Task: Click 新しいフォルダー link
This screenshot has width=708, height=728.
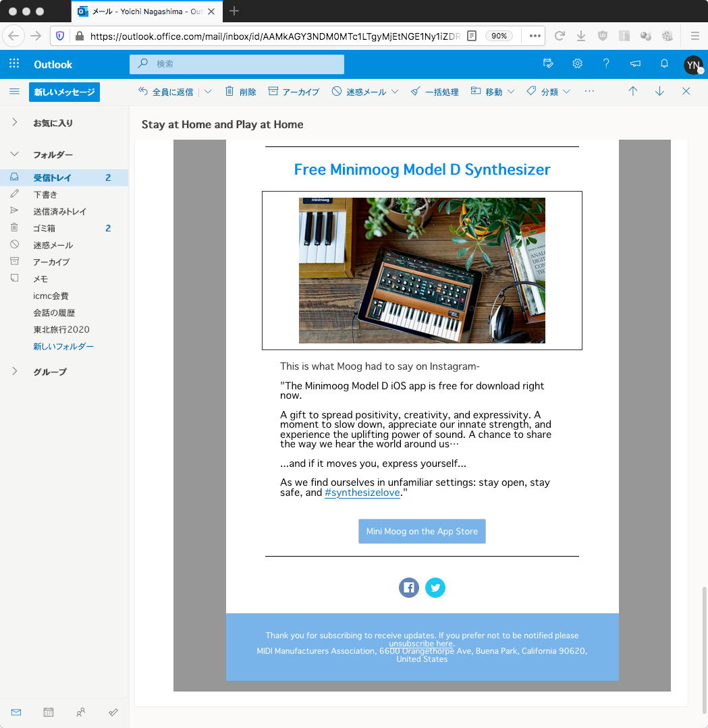Action: point(63,346)
